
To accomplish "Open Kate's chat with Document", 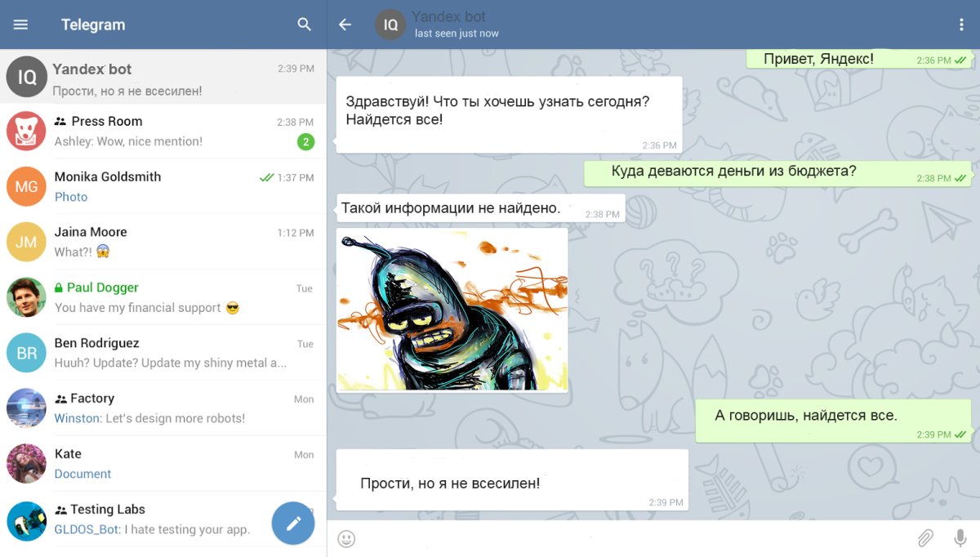I will point(163,464).
